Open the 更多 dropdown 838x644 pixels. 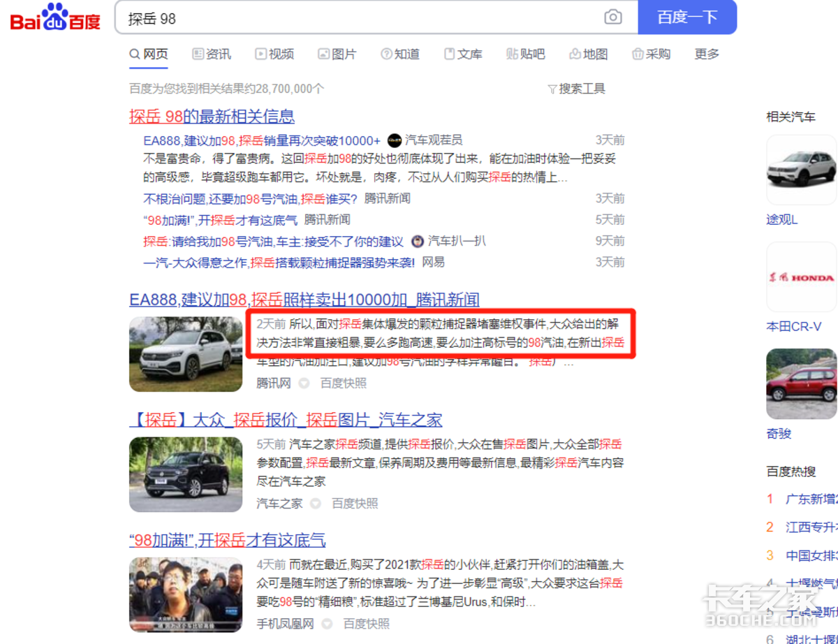705,53
